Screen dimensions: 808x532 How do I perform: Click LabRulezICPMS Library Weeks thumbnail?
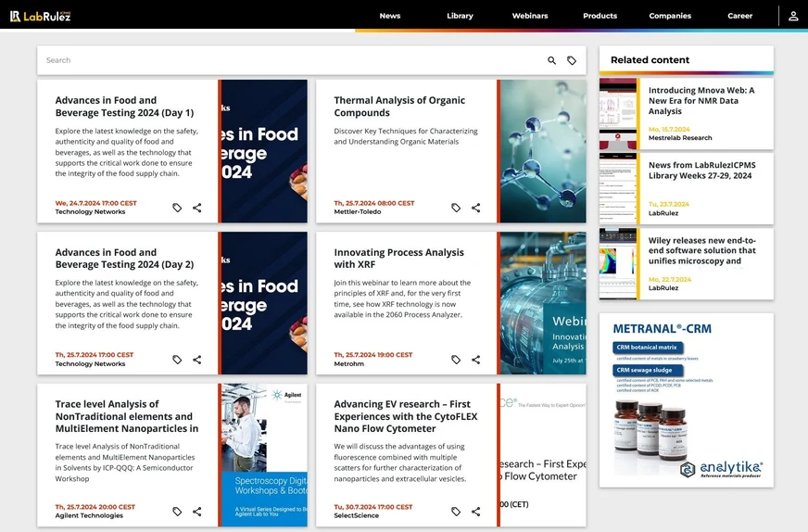click(618, 189)
